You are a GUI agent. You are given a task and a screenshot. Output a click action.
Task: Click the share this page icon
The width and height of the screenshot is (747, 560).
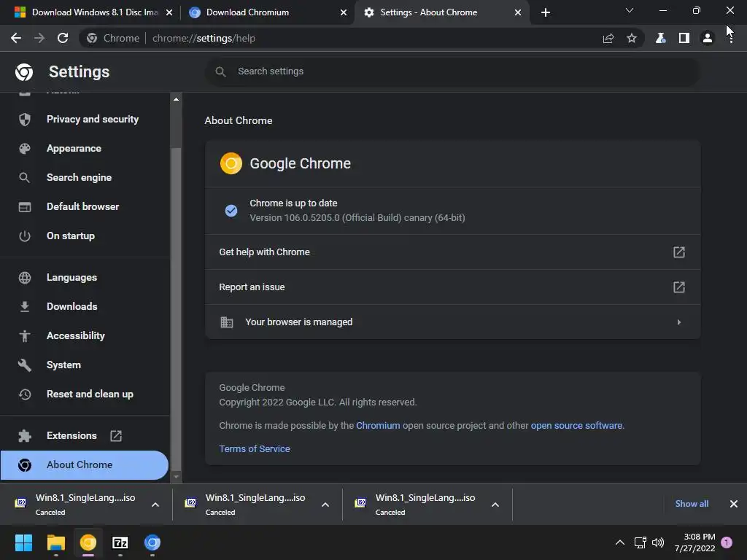point(608,38)
